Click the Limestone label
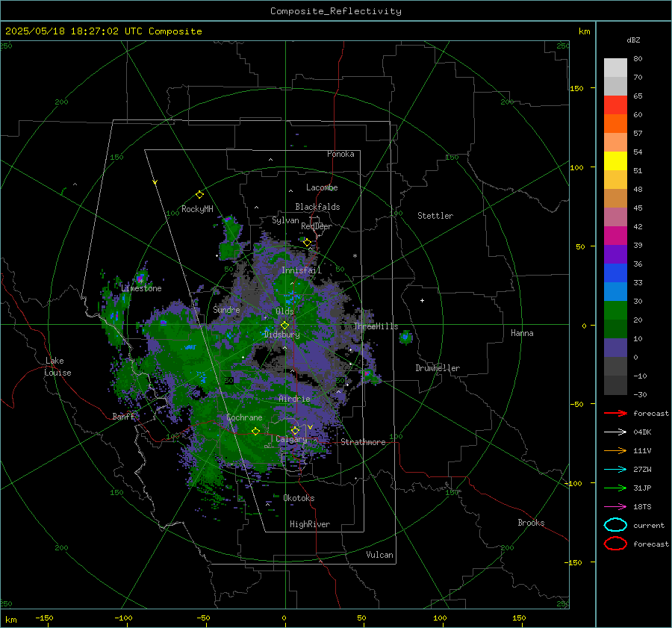672x628 pixels. [x=141, y=288]
